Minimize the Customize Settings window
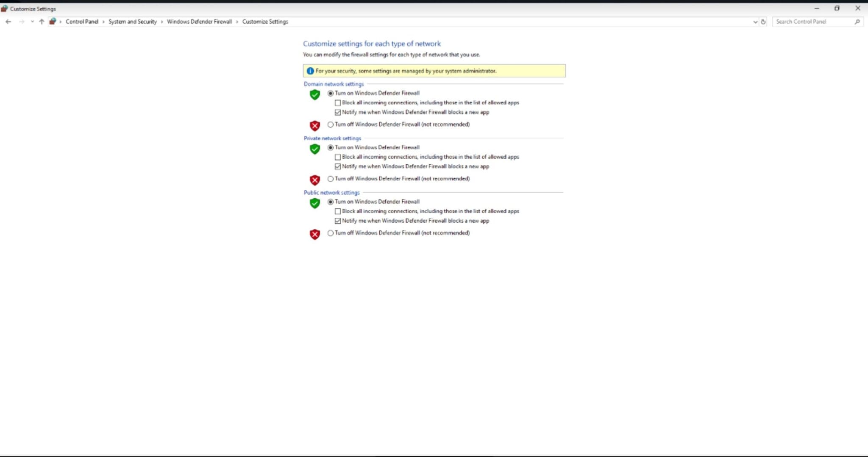This screenshot has height=457, width=868. (x=817, y=8)
